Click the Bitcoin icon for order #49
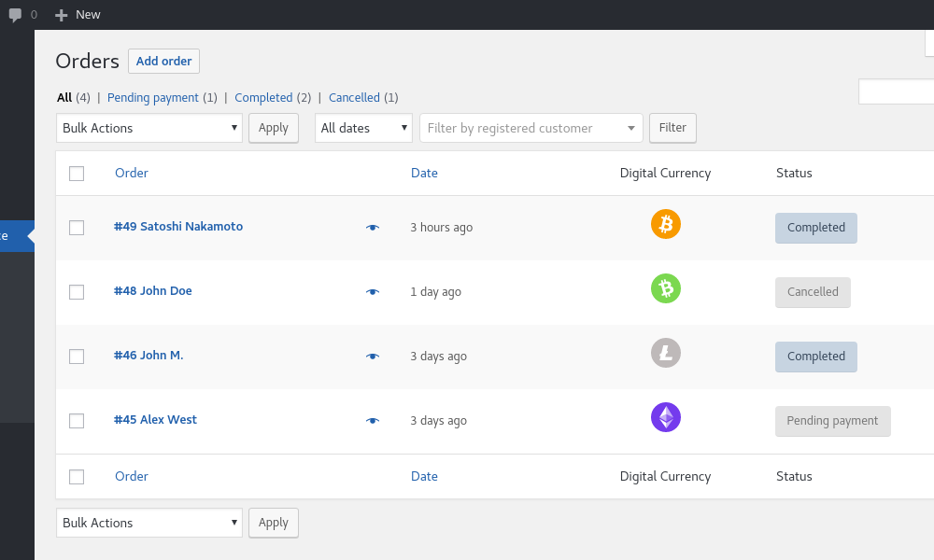Viewport: 934px width, 560px height. (666, 224)
